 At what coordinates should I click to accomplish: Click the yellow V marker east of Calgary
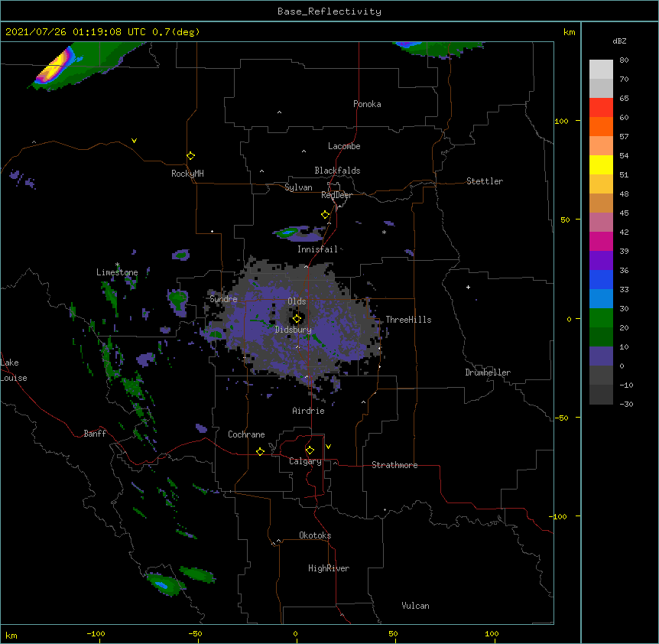[x=328, y=447]
